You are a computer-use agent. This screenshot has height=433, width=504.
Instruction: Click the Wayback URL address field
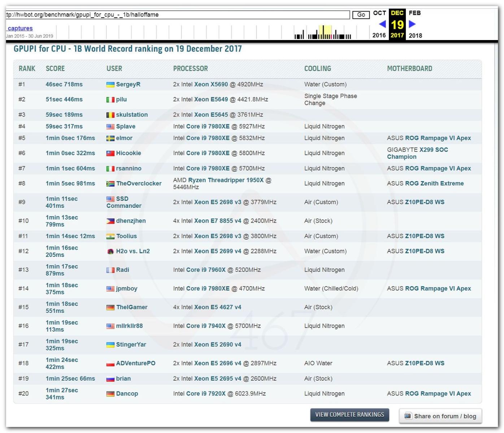click(177, 15)
